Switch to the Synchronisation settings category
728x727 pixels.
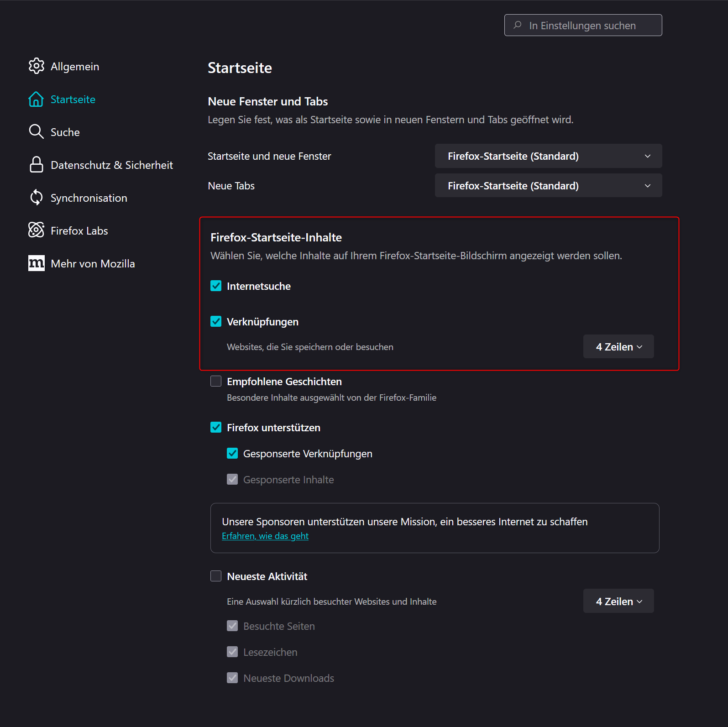[89, 198]
